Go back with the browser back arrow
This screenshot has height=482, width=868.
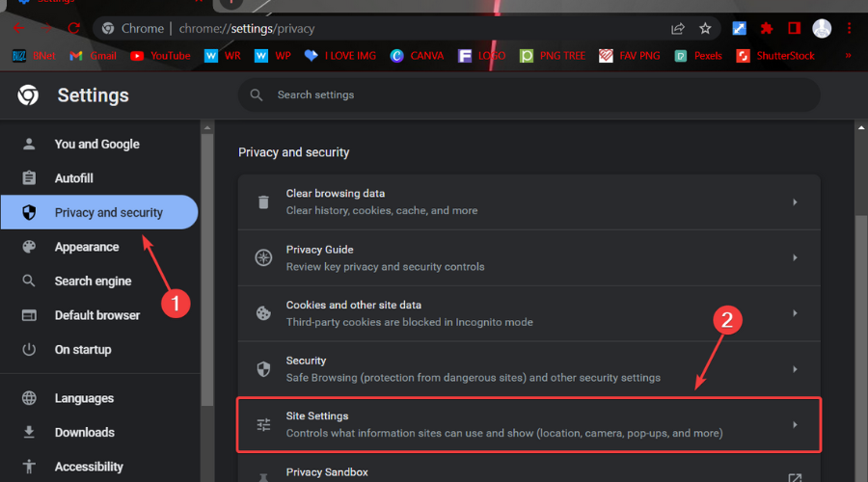point(19,28)
